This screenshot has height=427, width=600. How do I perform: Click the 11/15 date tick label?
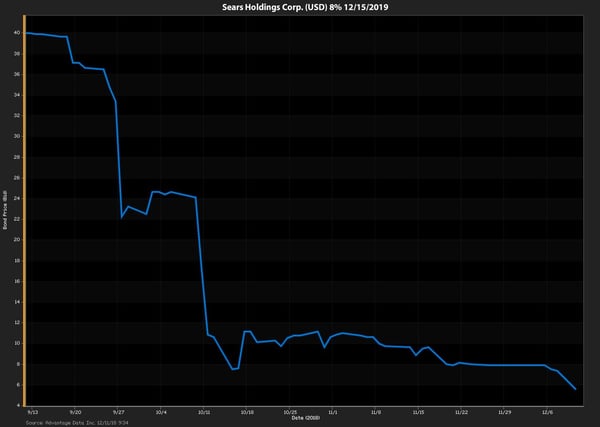(x=419, y=412)
